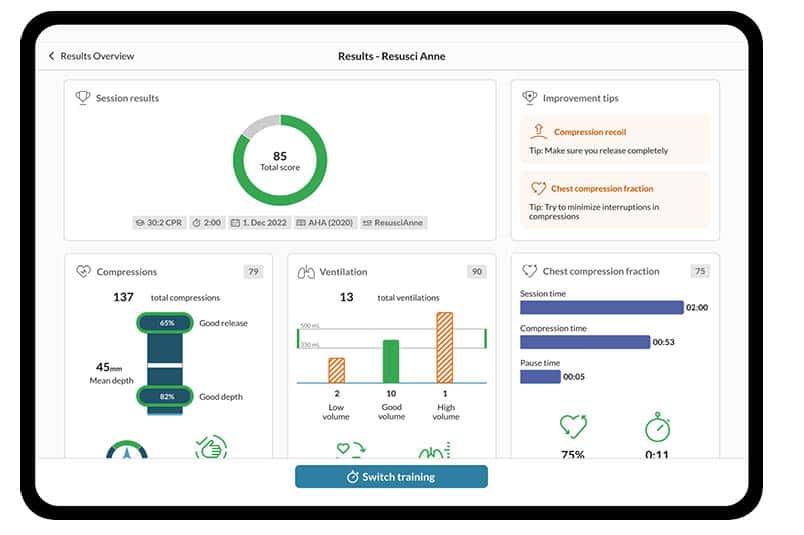Click the 65% Good release indicator
Image resolution: width=804 pixels, height=535 pixels.
pyautogui.click(x=167, y=323)
